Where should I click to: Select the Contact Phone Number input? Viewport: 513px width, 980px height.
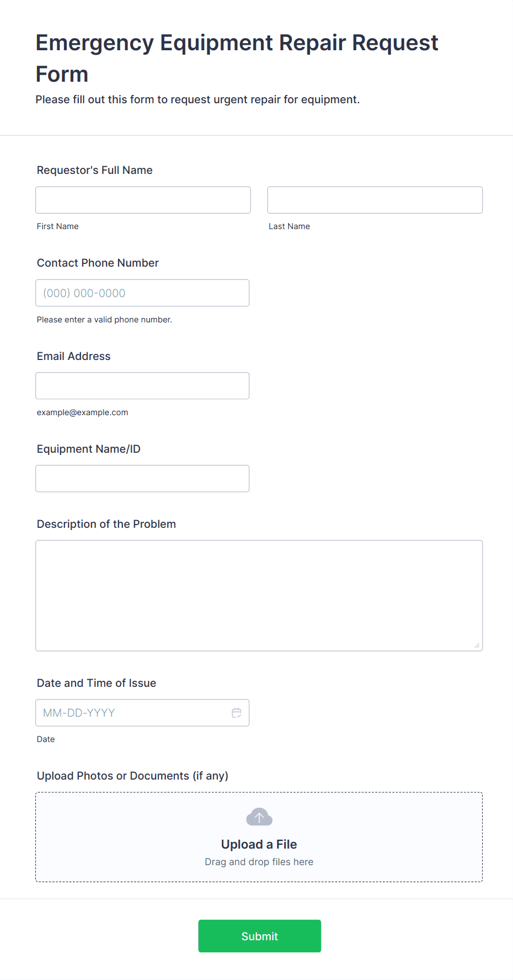pos(142,293)
